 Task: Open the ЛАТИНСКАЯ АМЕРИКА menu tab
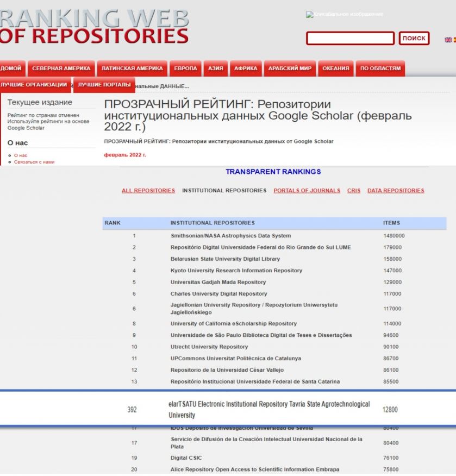132,68
